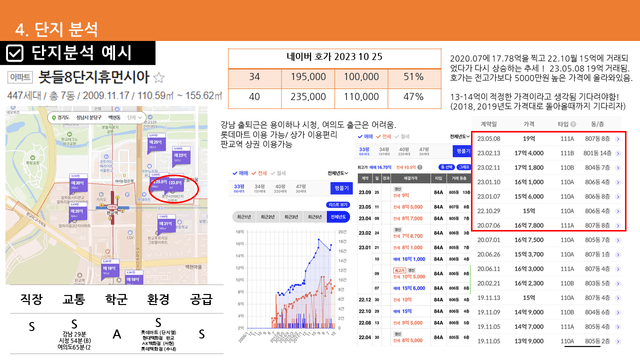Click the 51% cell in the 호가 table

414,77
